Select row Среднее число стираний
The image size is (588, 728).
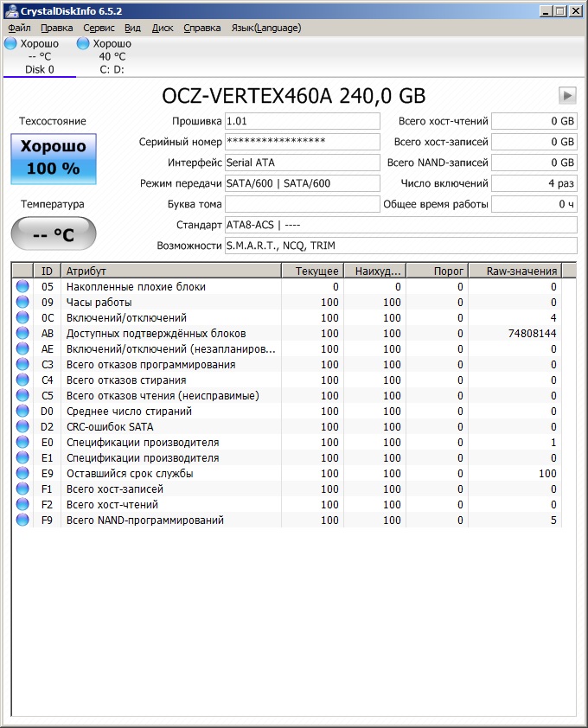click(286, 411)
